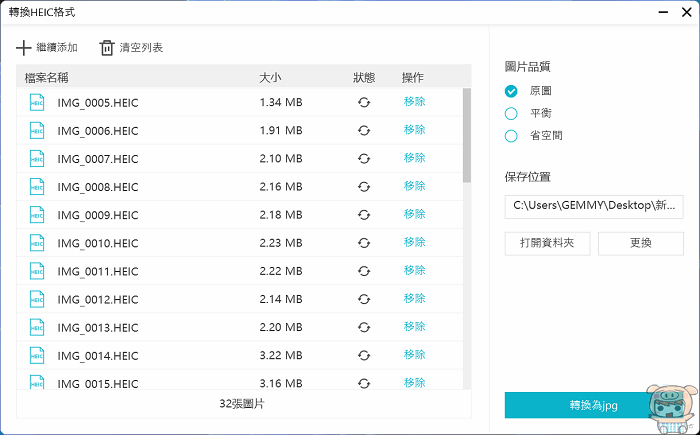700x435 pixels.
Task: Click the HEIC file icon for IMG_0005.HEIC
Action: 37,102
